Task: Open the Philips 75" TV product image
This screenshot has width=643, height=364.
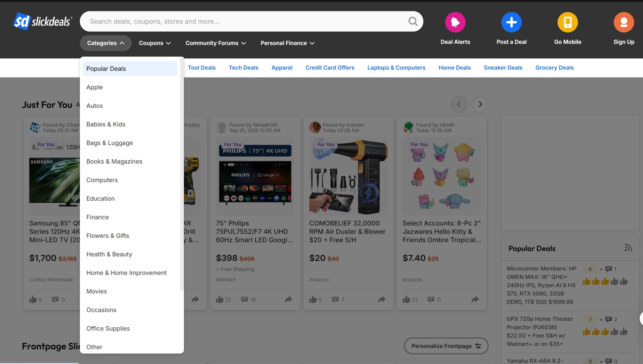Action: click(x=255, y=176)
